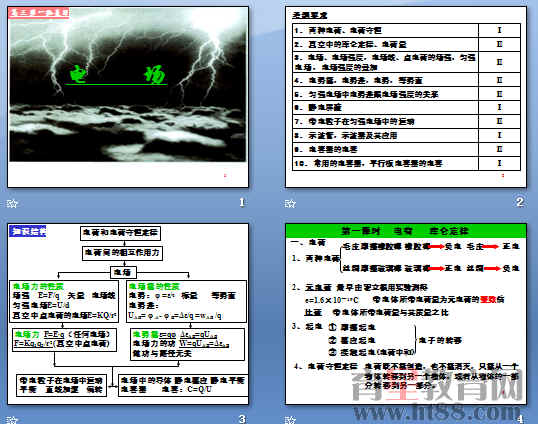Select the lightning title slide thumbnail

tap(128, 97)
